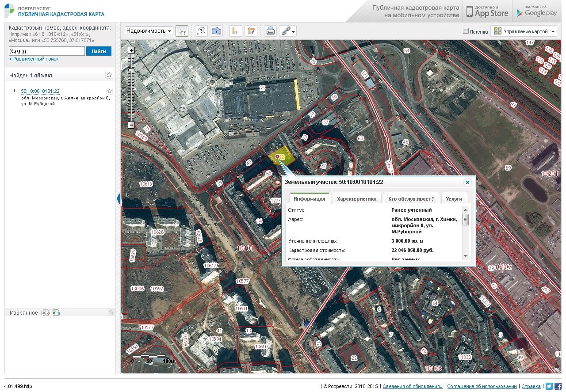This screenshot has width=566, height=392.
Task: Open the Недвижимость search type dropdown
Action: click(149, 31)
